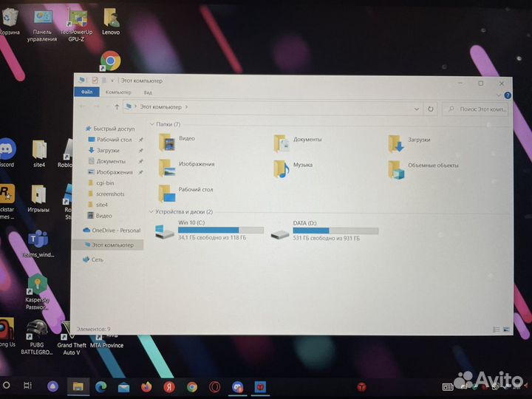This screenshot has height=399, width=532.
Task: Open Документы folder in main pane
Action: pyautogui.click(x=298, y=143)
